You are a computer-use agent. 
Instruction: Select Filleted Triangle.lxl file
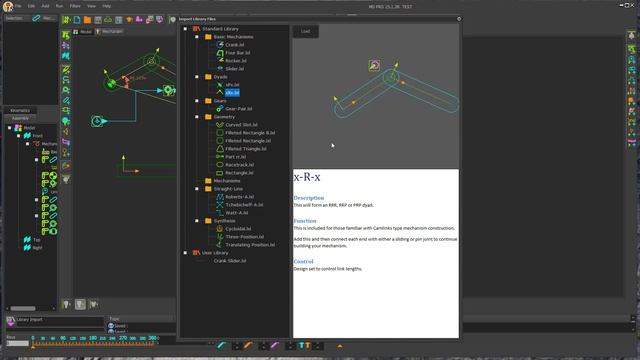[x=246, y=149]
